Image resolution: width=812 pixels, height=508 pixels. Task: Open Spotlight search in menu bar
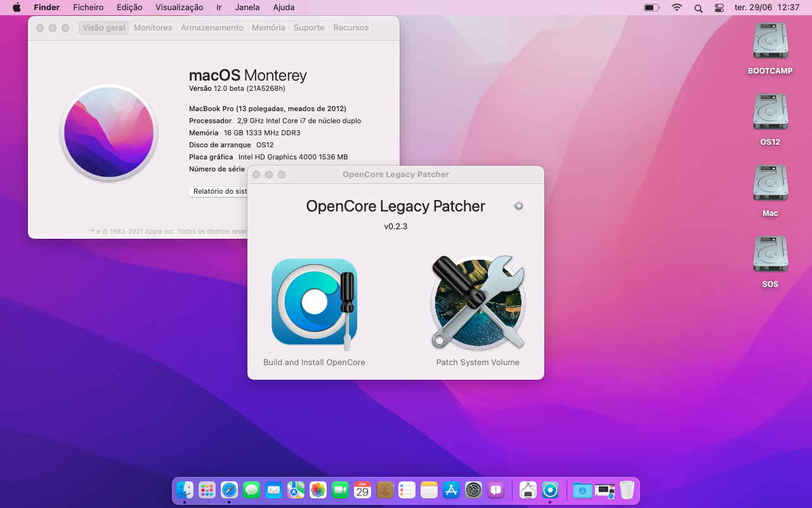(698, 8)
